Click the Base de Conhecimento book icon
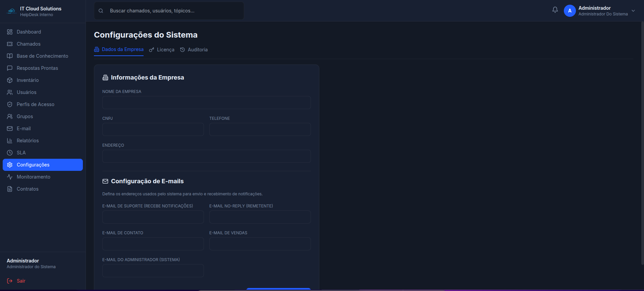The width and height of the screenshot is (644, 291). coord(10,56)
